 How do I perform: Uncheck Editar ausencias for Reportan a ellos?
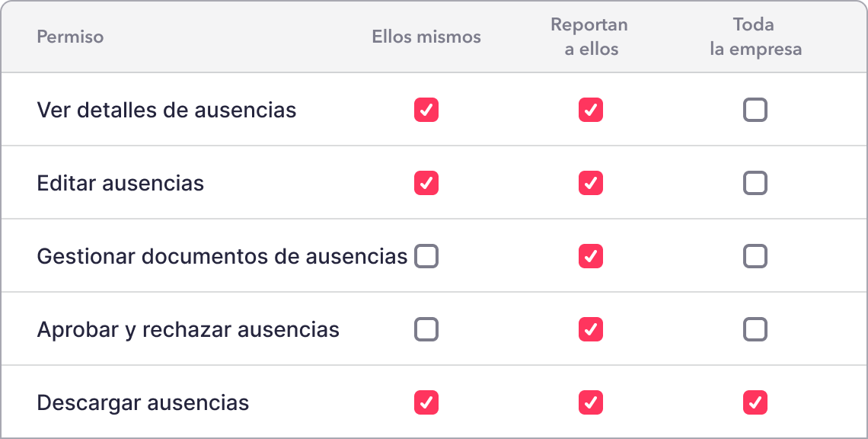pyautogui.click(x=591, y=183)
